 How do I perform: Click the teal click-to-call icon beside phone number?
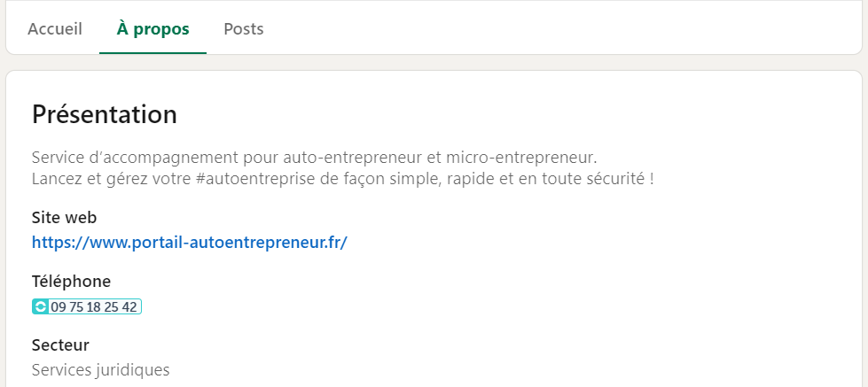pos(41,306)
